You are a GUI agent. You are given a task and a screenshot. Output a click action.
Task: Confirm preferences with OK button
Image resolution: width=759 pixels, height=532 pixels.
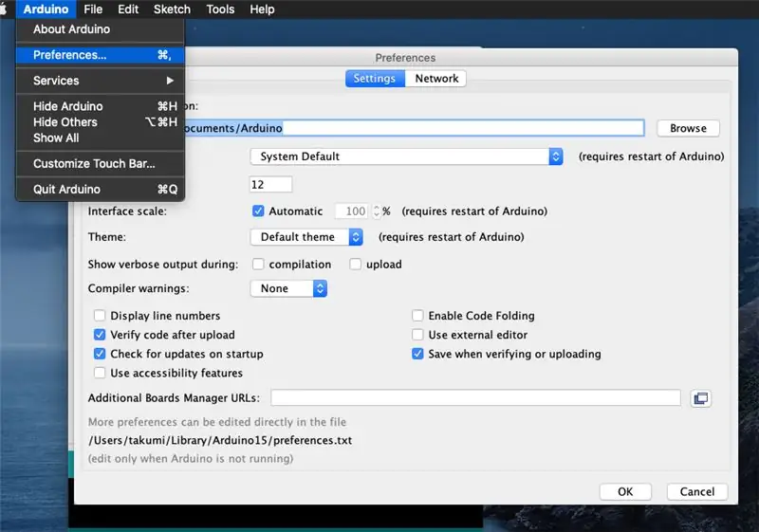point(625,492)
